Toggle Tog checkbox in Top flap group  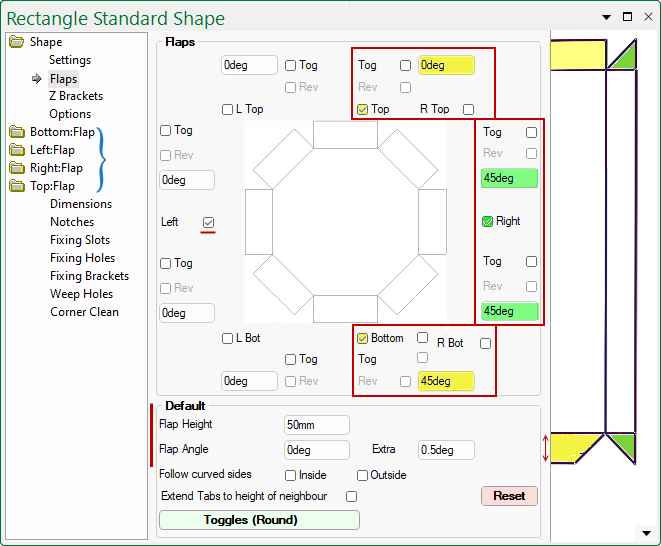click(405, 65)
